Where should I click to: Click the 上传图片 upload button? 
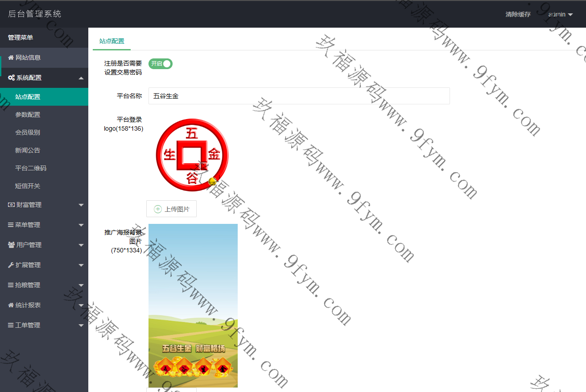point(172,209)
